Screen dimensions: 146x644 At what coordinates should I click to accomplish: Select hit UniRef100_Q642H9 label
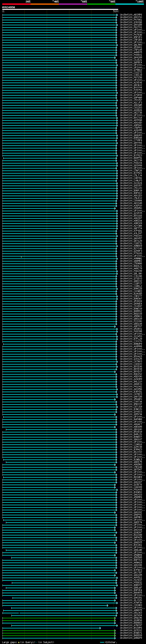pos(131,58)
